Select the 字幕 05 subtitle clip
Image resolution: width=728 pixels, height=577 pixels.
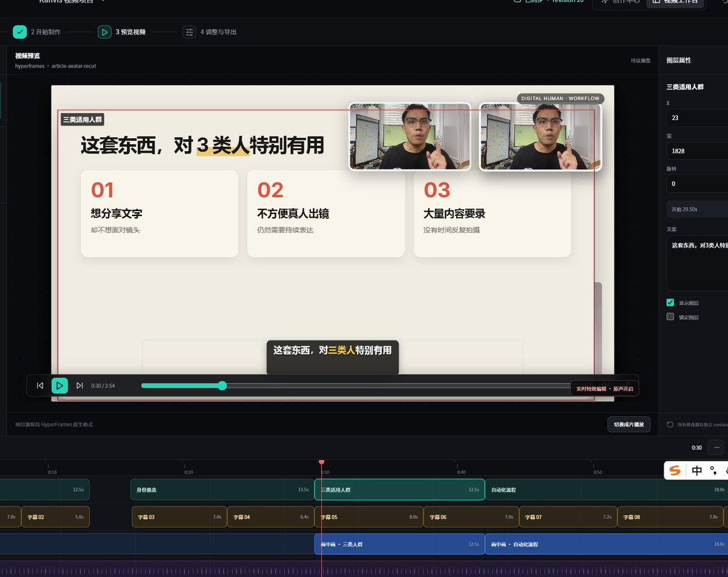(x=369, y=517)
